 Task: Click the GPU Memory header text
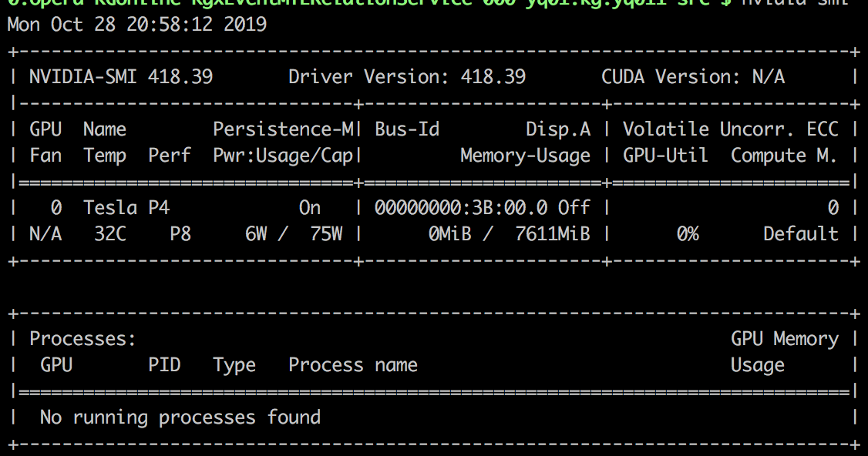(785, 339)
